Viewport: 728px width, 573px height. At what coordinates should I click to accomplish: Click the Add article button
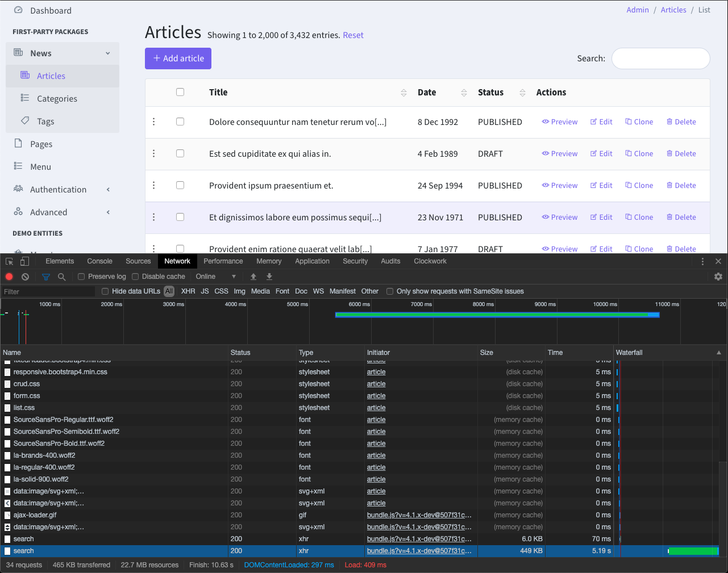[x=178, y=58]
